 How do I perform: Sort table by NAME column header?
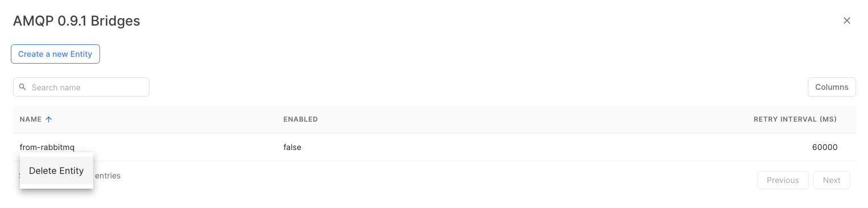click(x=31, y=119)
